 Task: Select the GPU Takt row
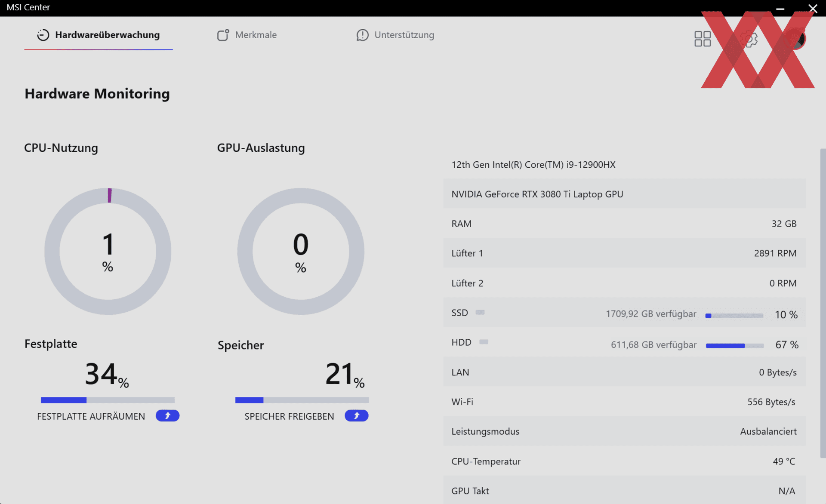point(624,490)
